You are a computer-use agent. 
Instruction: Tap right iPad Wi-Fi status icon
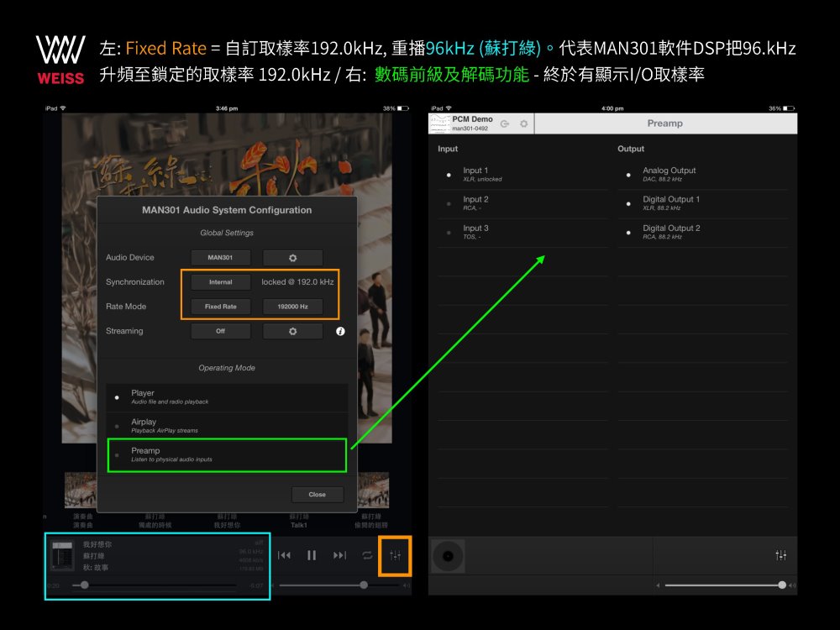click(449, 108)
